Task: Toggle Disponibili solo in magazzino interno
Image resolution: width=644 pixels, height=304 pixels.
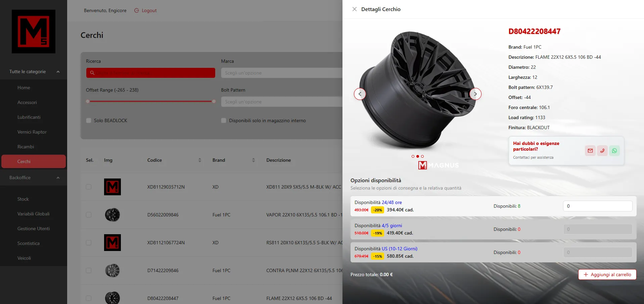Action: click(224, 120)
